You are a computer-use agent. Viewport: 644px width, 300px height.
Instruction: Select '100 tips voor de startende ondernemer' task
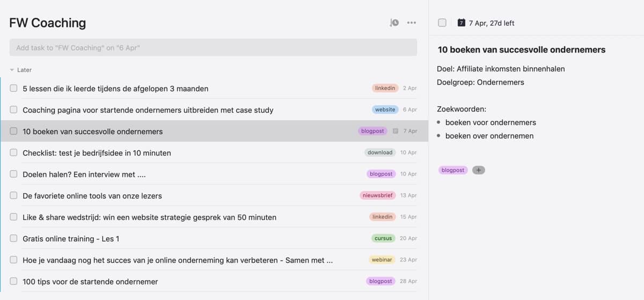(x=90, y=281)
